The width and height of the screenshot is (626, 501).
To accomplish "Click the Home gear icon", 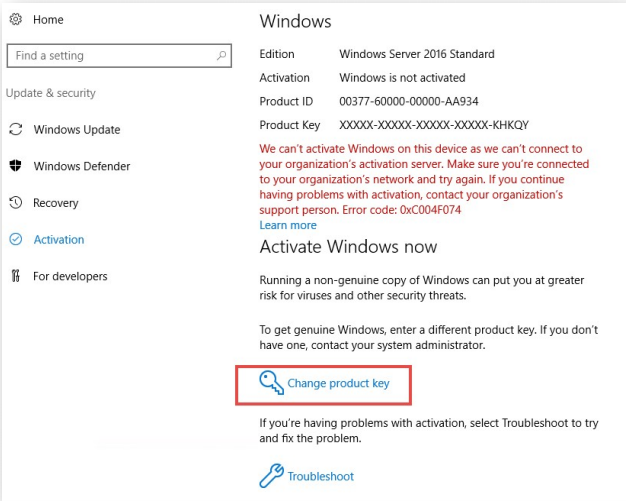I will tap(16, 19).
